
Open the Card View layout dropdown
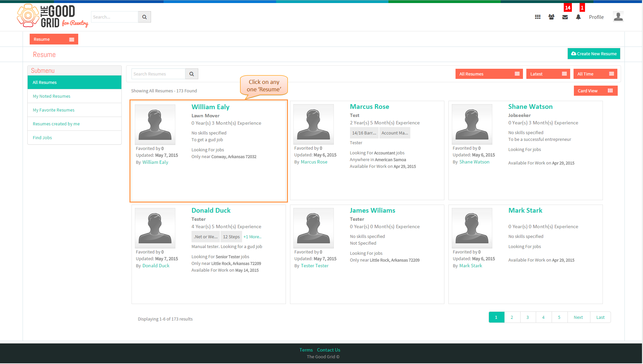(x=595, y=91)
